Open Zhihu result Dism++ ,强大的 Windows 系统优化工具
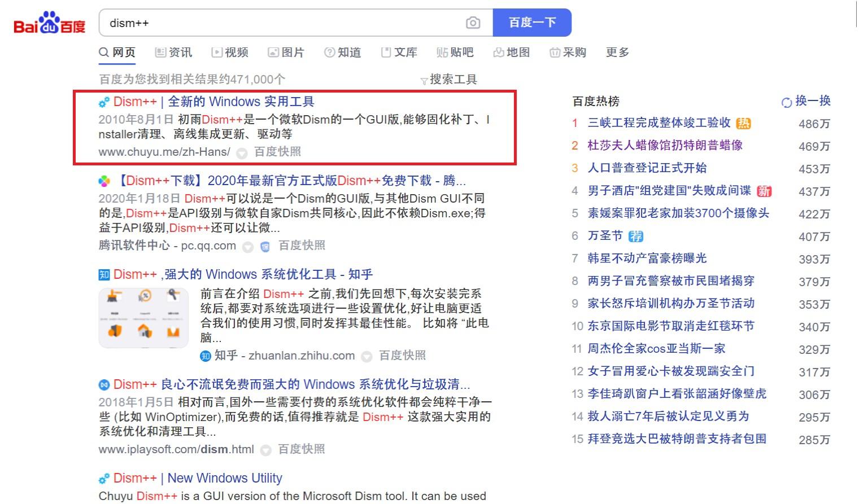 [243, 274]
